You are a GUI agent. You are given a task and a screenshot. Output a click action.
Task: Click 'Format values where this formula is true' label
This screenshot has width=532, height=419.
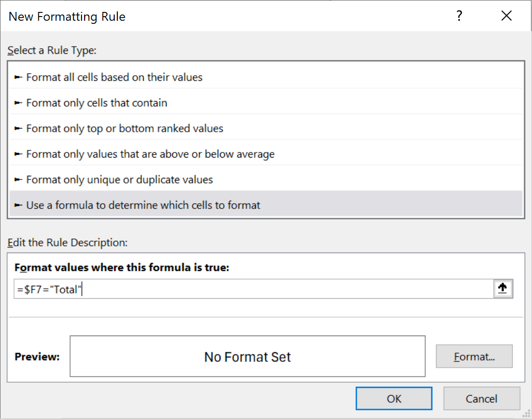(122, 268)
